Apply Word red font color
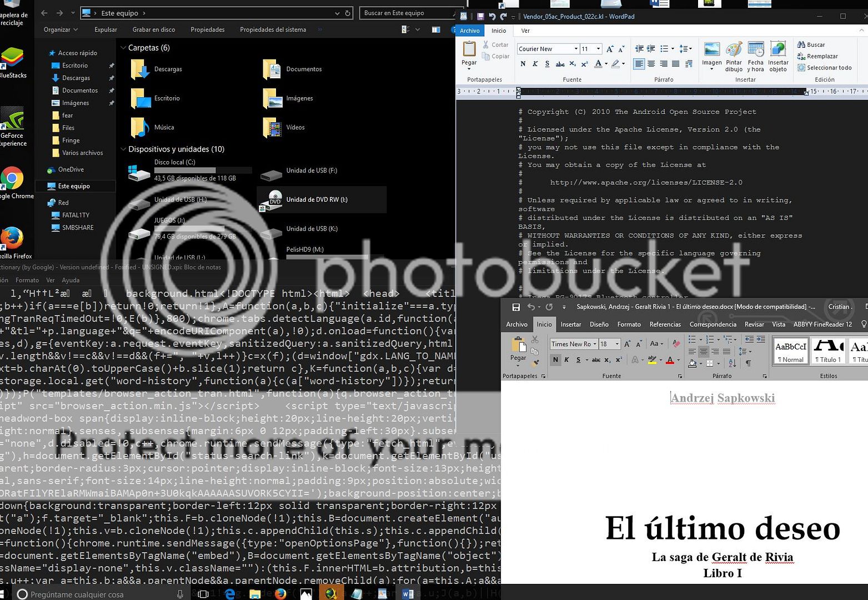Viewport: 868px width, 600px height. pos(670,360)
